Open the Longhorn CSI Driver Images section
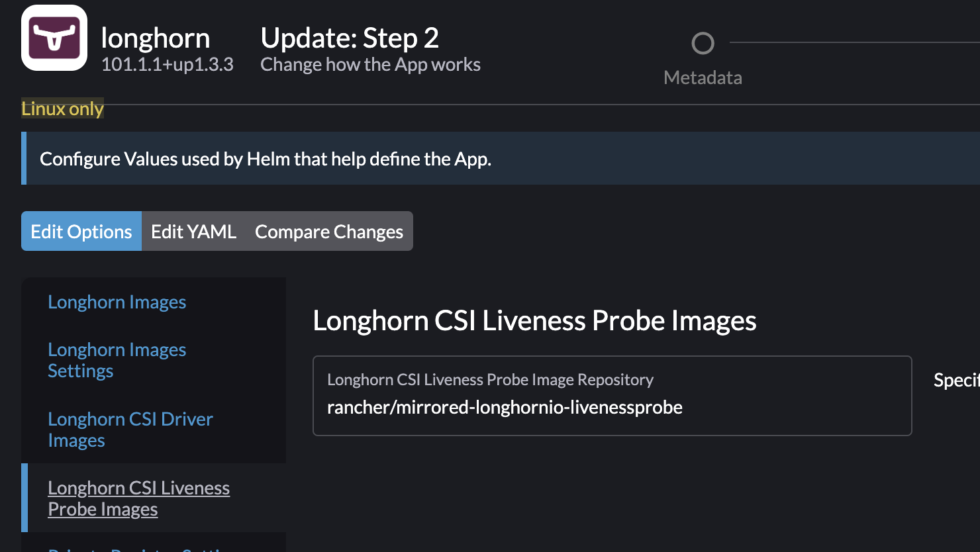The image size is (980, 552). click(x=130, y=430)
